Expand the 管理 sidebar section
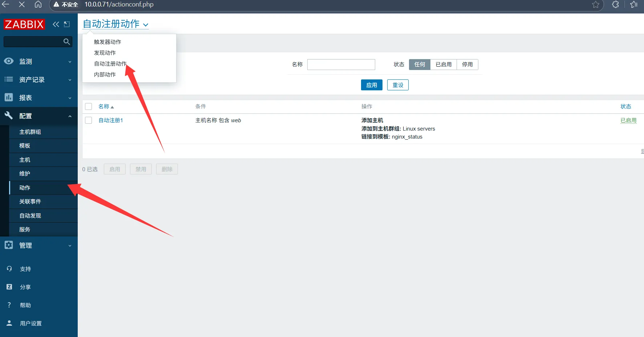This screenshot has height=337, width=644. pyautogui.click(x=39, y=246)
